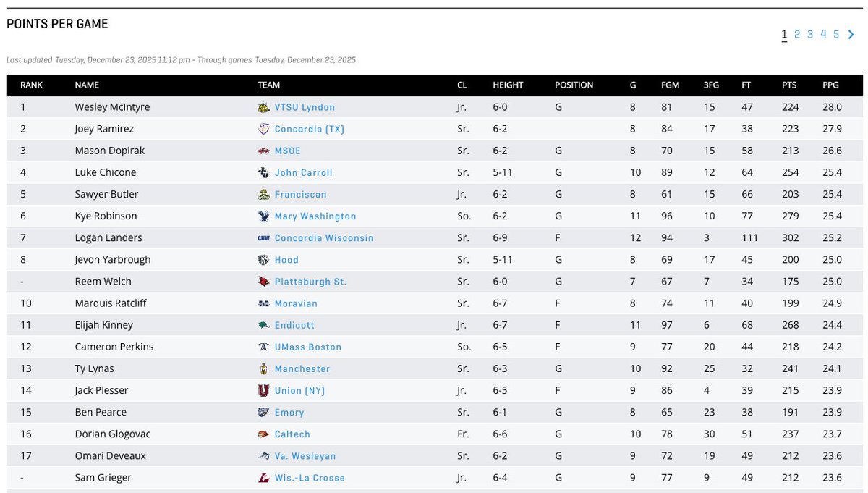The height and width of the screenshot is (493, 868).
Task: Open VTSU Lyndon team link
Action: [305, 107]
